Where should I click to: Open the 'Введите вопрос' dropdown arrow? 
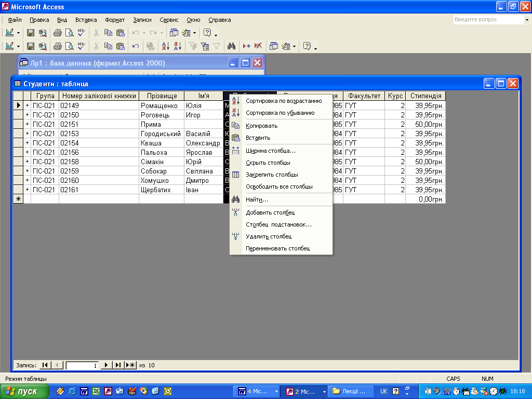coord(527,20)
